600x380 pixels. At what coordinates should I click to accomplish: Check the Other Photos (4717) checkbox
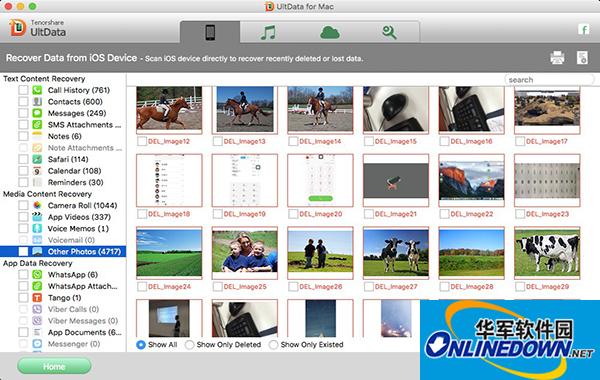[x=23, y=251]
